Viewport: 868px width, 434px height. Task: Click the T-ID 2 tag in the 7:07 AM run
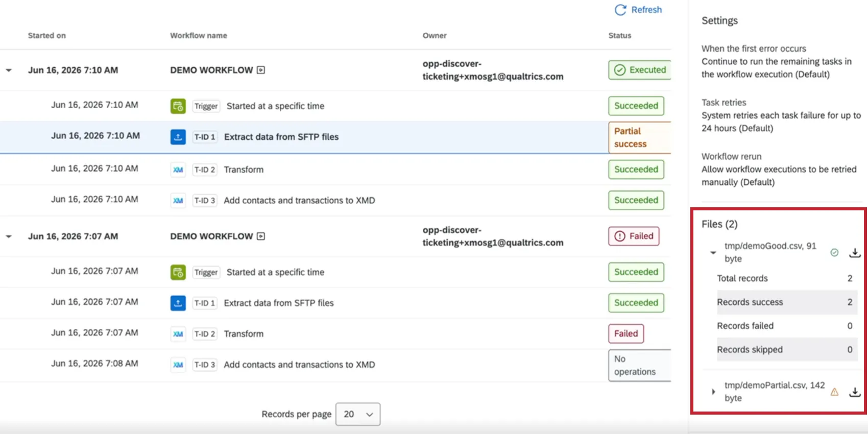coord(205,334)
